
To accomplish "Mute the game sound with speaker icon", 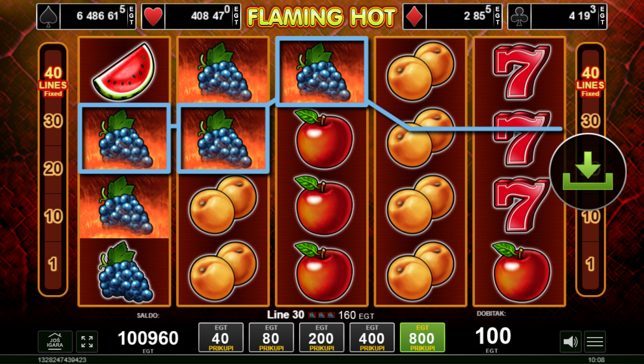I will (x=570, y=341).
